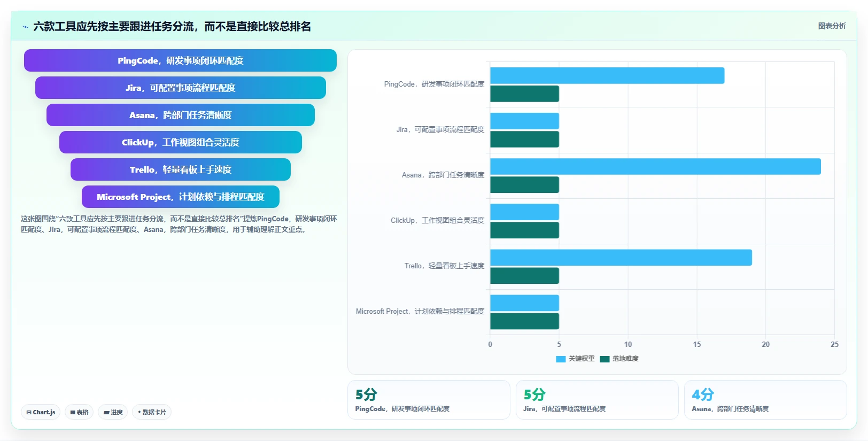Open the PingCode 5分 data card
The width and height of the screenshot is (868, 441).
tap(429, 400)
